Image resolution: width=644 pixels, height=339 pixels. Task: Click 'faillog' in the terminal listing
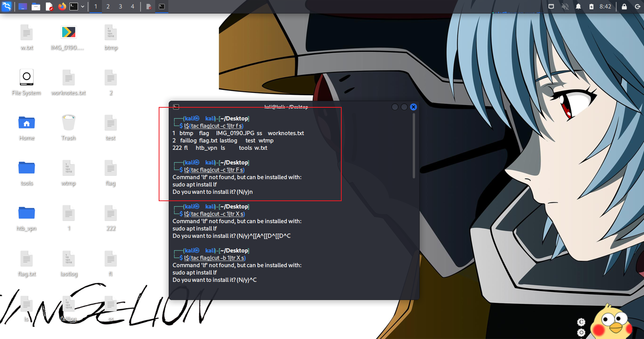(188, 141)
